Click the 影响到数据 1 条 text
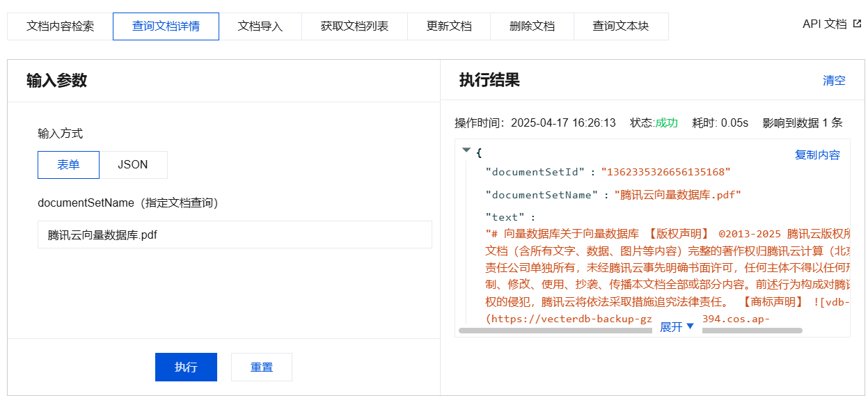 tap(803, 122)
